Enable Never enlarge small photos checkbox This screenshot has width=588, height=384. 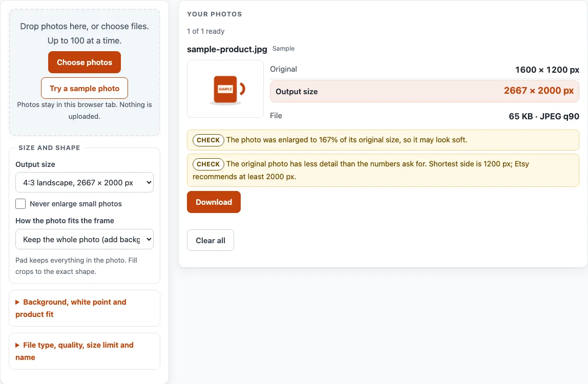[x=20, y=204]
